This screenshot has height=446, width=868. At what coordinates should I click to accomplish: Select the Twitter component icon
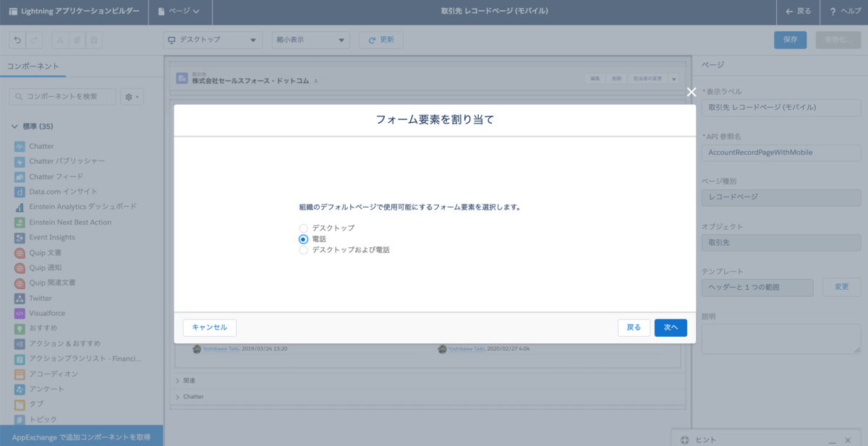(20, 298)
